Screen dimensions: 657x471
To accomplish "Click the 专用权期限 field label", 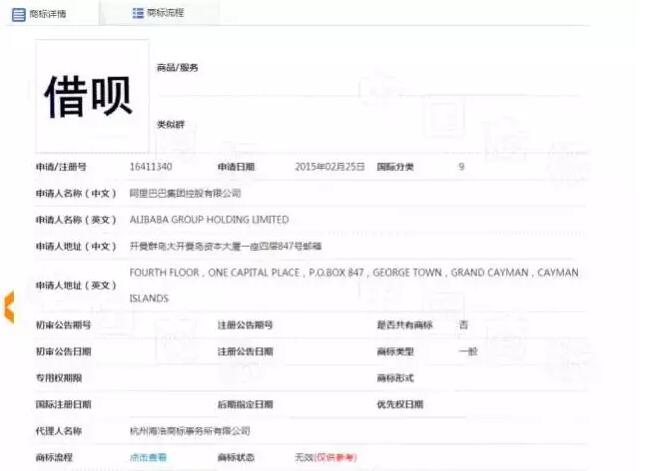I will pos(59,378).
